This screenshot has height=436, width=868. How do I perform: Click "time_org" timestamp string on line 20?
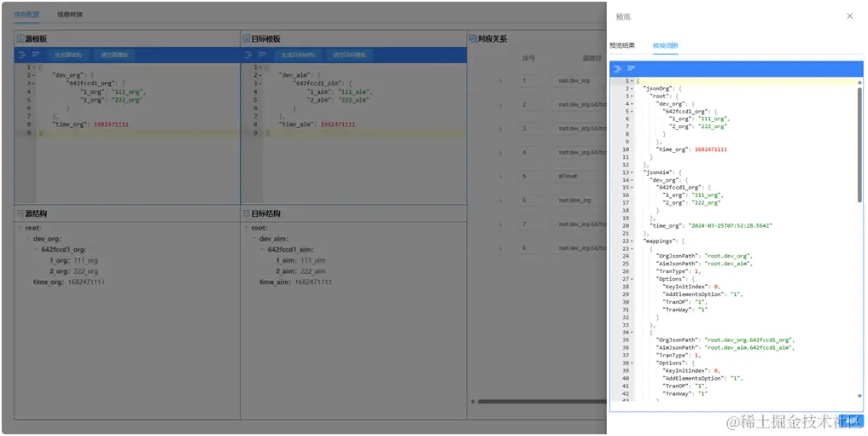pos(730,226)
